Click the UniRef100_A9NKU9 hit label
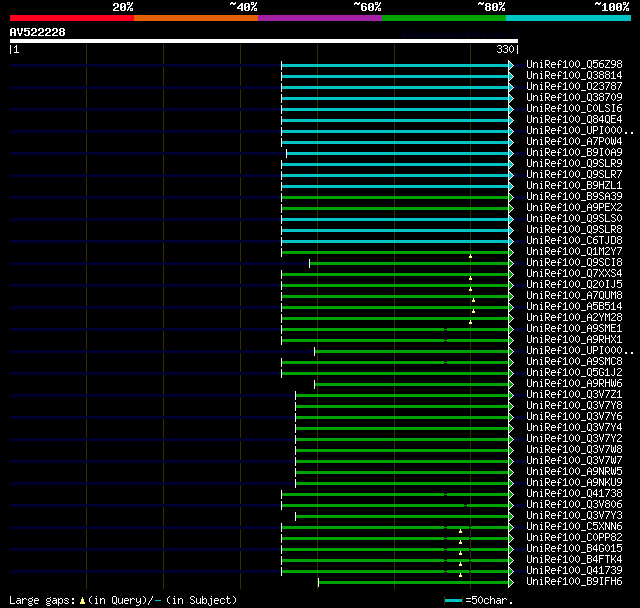640x608 pixels. [573, 482]
